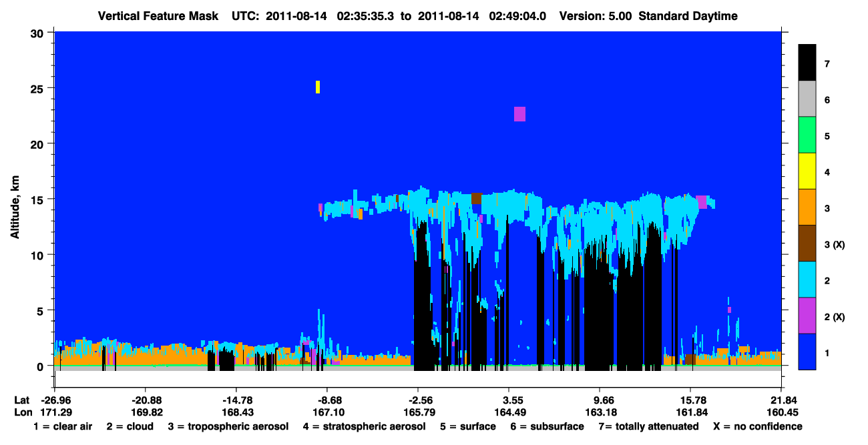Click the purple color bar swatch for 2 (X)
The image size is (868, 445).
(807, 315)
